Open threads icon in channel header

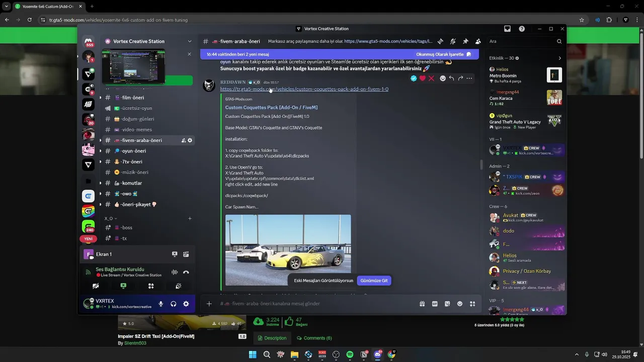[440, 41]
